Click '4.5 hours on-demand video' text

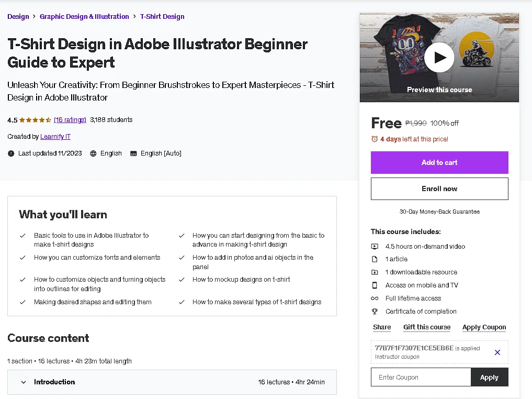(425, 247)
